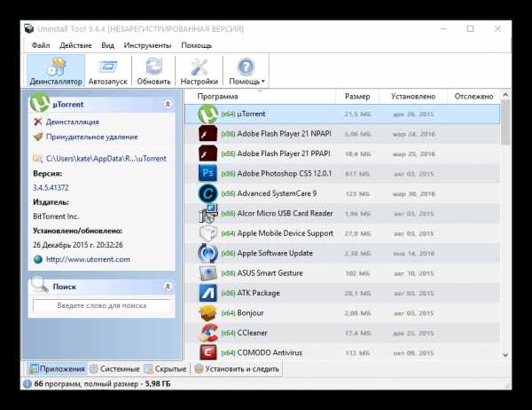
Task: Select Alcor Micro USB Card Reader row
Action: 342,213
